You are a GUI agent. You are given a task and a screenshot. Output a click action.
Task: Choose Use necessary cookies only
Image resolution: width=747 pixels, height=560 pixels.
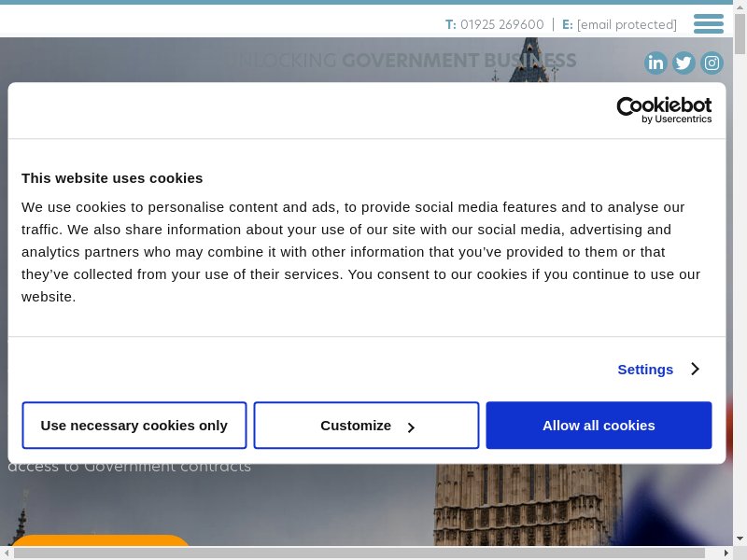click(134, 426)
